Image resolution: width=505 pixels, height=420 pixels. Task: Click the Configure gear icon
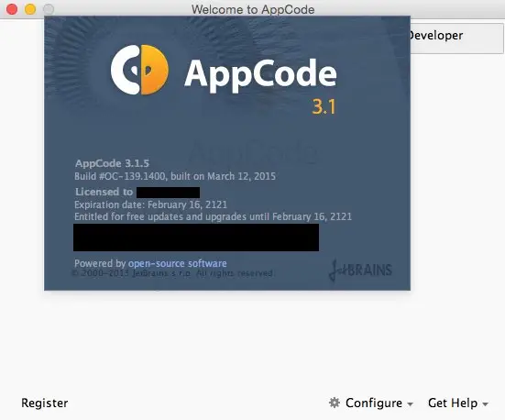[x=335, y=403]
